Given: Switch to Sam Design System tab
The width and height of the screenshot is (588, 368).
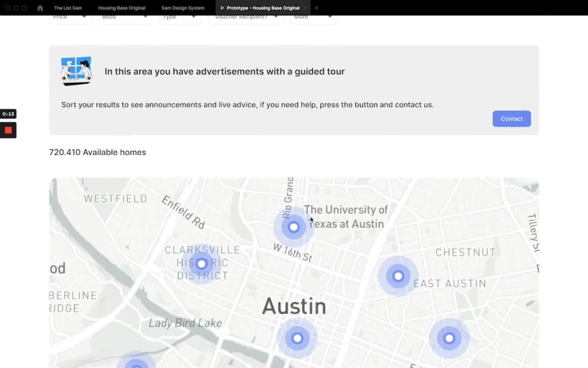Looking at the screenshot, I should [x=183, y=8].
